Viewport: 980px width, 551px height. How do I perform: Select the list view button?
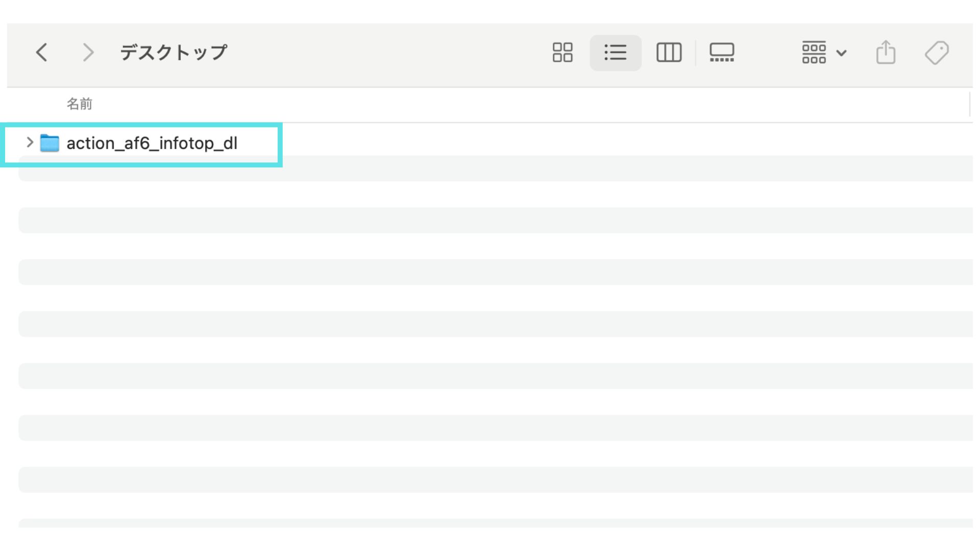tap(615, 53)
